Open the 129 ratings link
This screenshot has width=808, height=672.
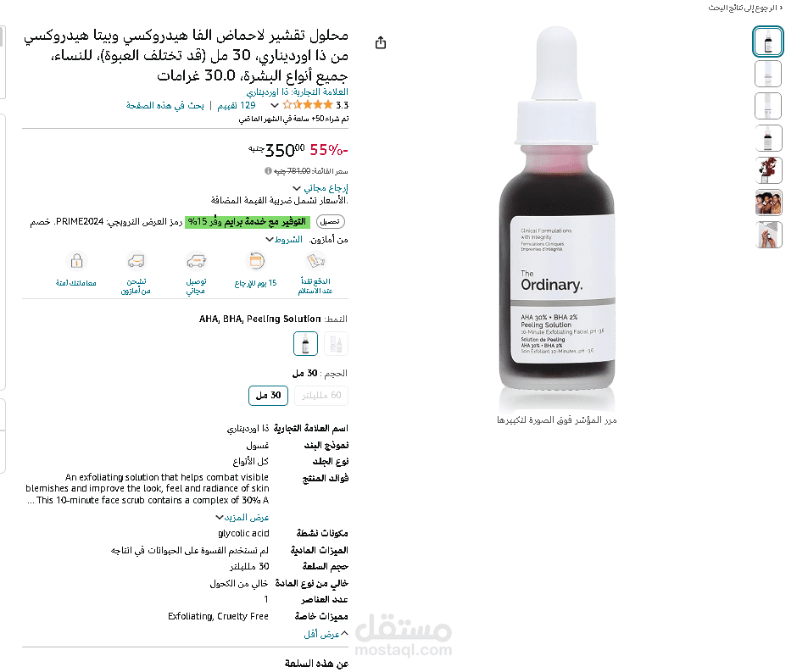coord(237,105)
